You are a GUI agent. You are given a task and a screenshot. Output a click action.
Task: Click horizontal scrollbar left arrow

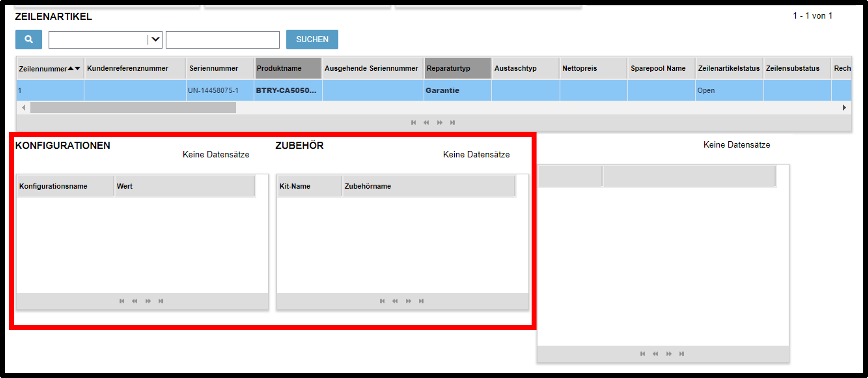point(24,108)
